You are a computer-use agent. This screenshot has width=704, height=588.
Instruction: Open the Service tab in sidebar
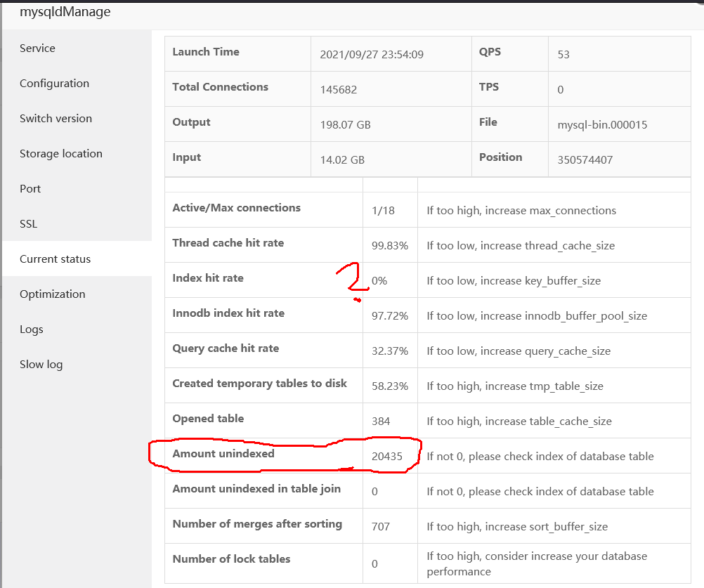click(x=37, y=48)
